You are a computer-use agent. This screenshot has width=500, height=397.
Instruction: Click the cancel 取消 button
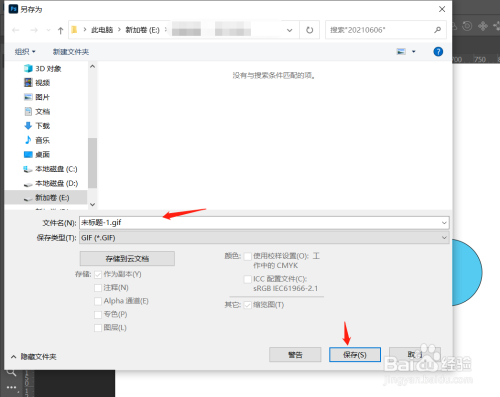tap(415, 355)
